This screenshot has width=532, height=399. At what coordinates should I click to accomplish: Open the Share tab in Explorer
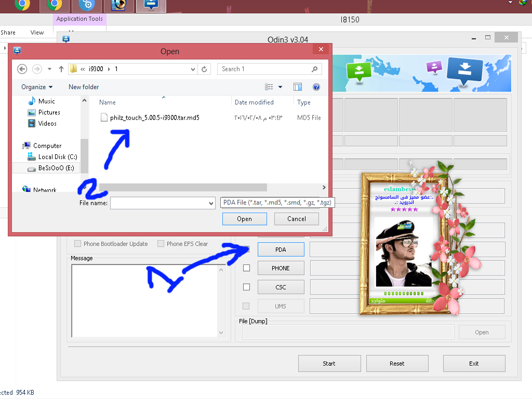click(8, 33)
